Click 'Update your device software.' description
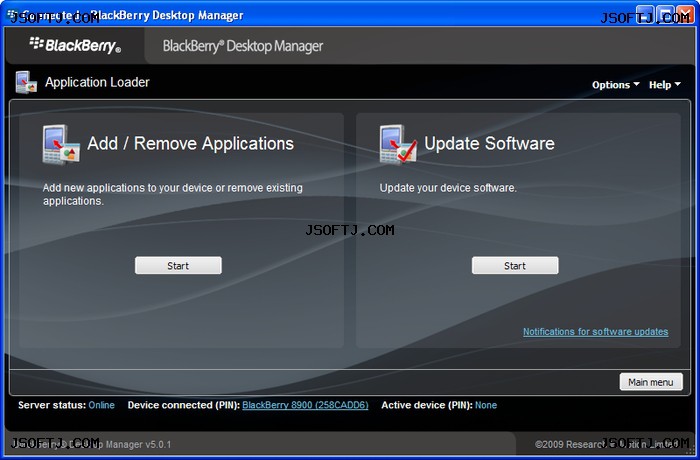 (448, 188)
